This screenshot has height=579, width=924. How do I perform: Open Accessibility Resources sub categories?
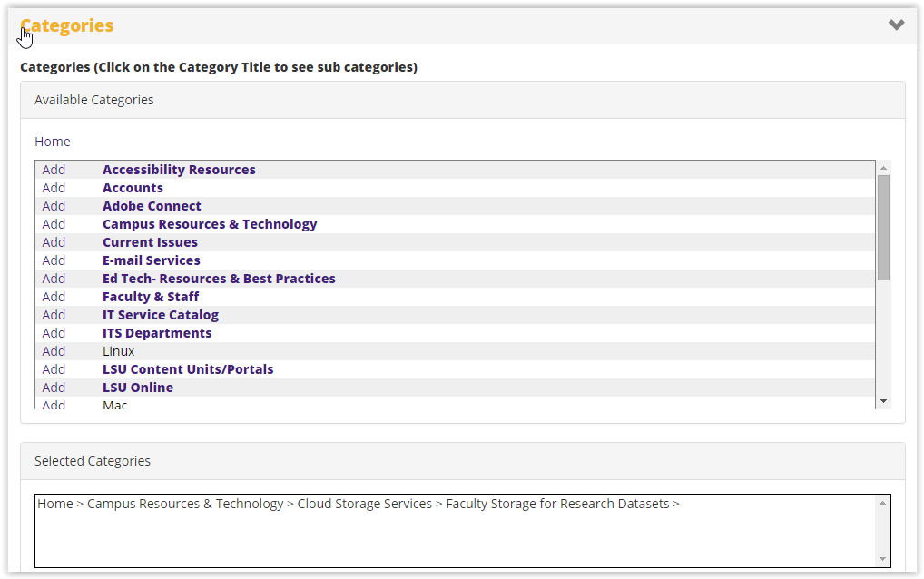pos(179,170)
